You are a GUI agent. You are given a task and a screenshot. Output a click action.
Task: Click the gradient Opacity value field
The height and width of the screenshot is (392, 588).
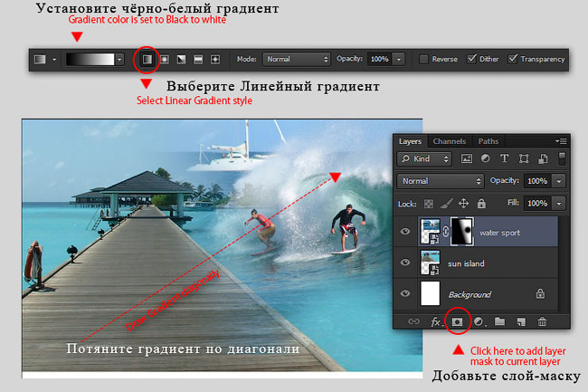(x=380, y=59)
